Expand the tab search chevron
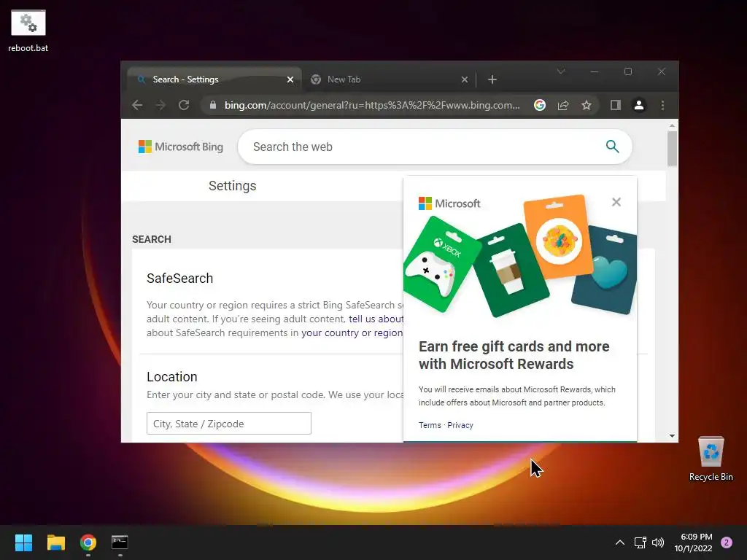This screenshot has width=747, height=560. point(561,71)
